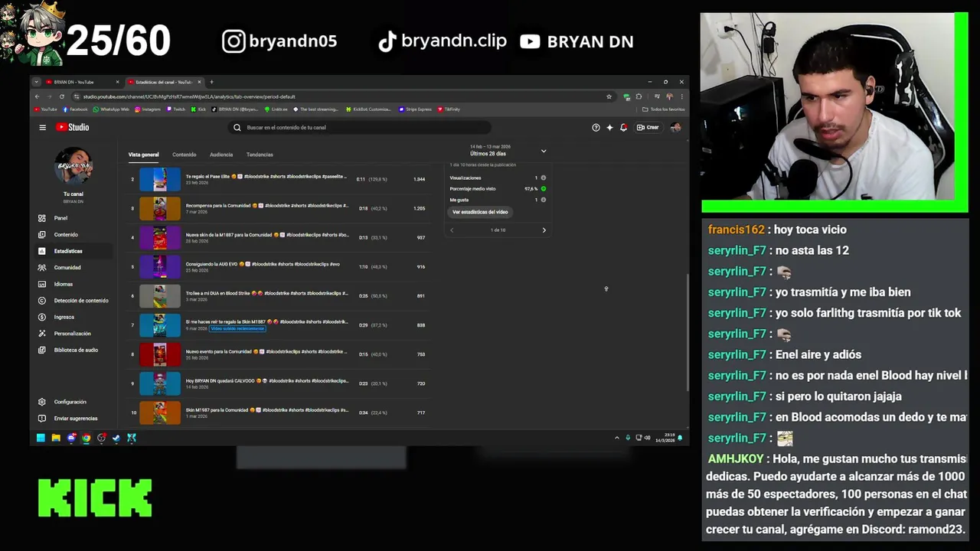
Task: Open video Hoy BRYAN DN quedará CALVOOO
Action: tap(266, 380)
